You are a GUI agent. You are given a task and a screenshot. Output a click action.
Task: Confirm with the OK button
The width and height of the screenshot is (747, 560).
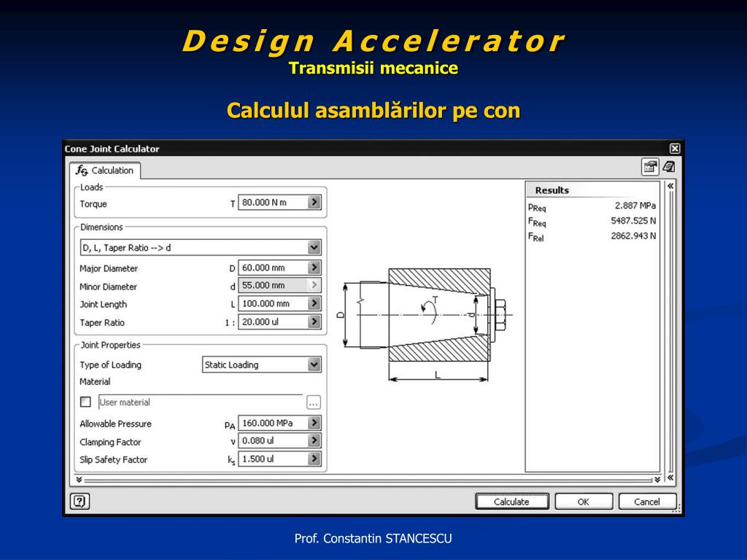(x=584, y=502)
